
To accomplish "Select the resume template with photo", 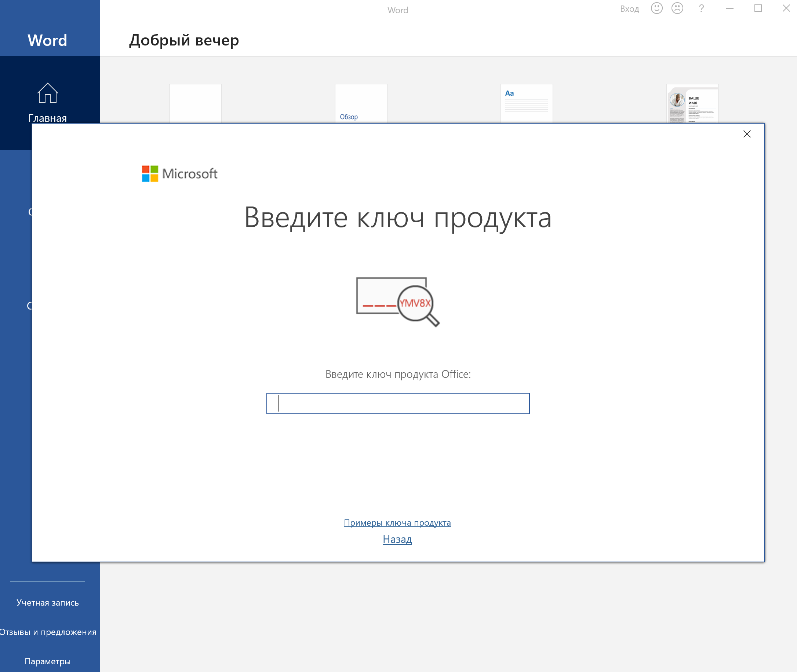I will tap(692, 103).
